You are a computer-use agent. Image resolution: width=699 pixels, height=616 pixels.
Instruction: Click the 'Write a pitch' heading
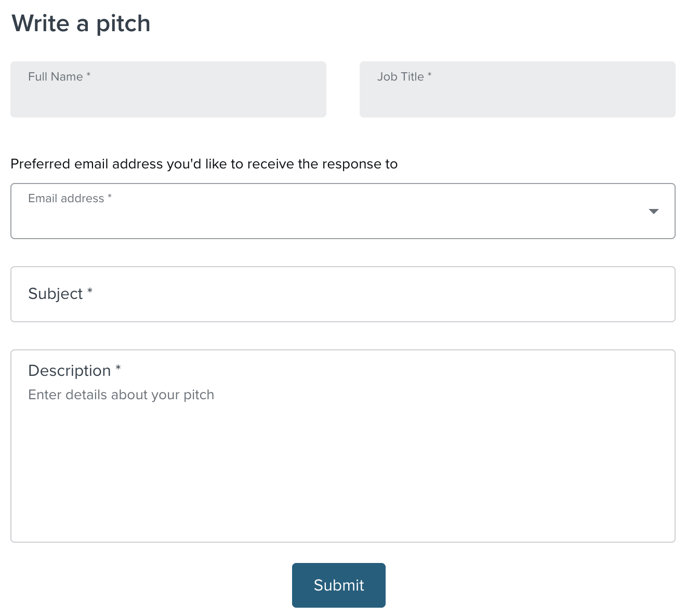coord(81,23)
